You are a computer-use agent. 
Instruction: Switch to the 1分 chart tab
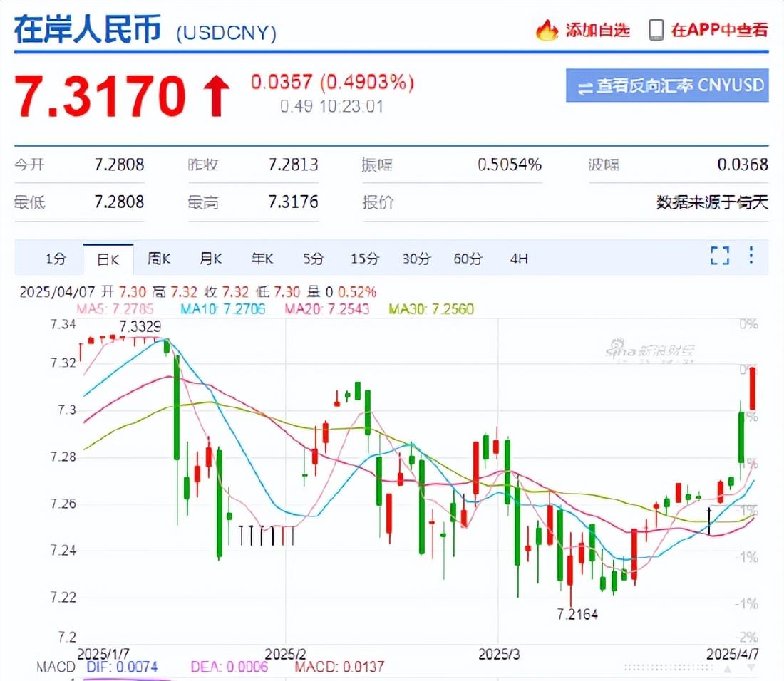(56, 259)
